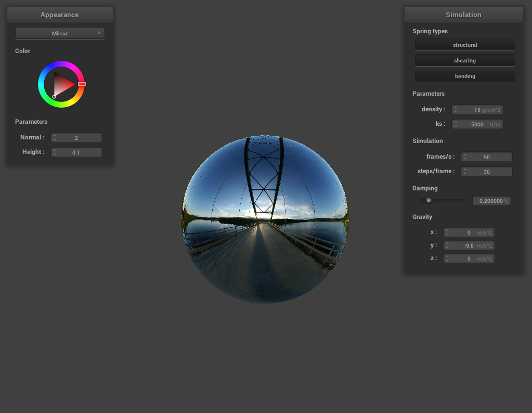Click the ks stepper arrows
Viewport: 532px width, 413px height.
(456, 124)
